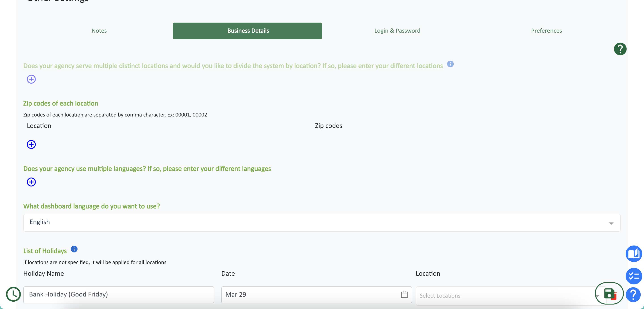Click the clock icon at bottom left
The height and width of the screenshot is (309, 644).
pos(13,294)
